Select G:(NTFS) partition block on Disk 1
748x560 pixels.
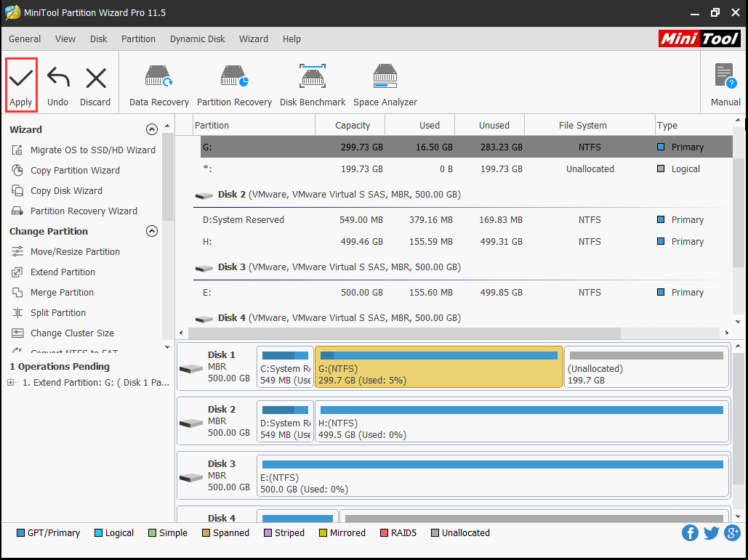[439, 367]
